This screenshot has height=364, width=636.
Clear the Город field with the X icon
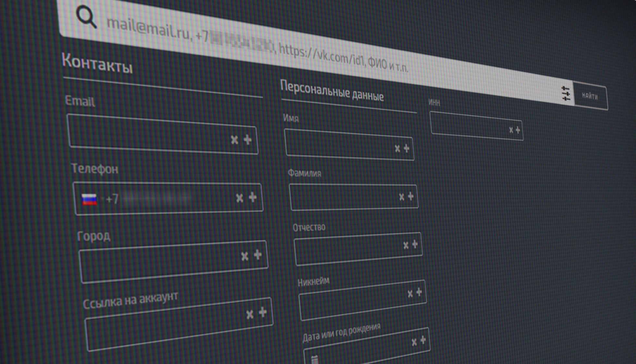(x=245, y=256)
